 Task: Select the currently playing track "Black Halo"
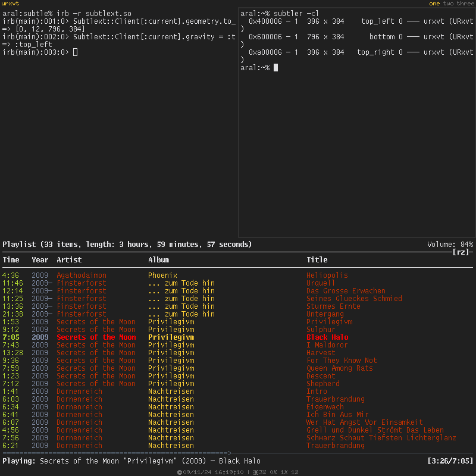(x=327, y=337)
